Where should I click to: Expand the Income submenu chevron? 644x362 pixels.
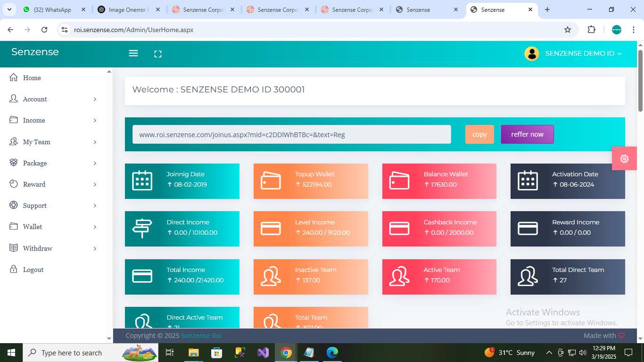point(95,120)
